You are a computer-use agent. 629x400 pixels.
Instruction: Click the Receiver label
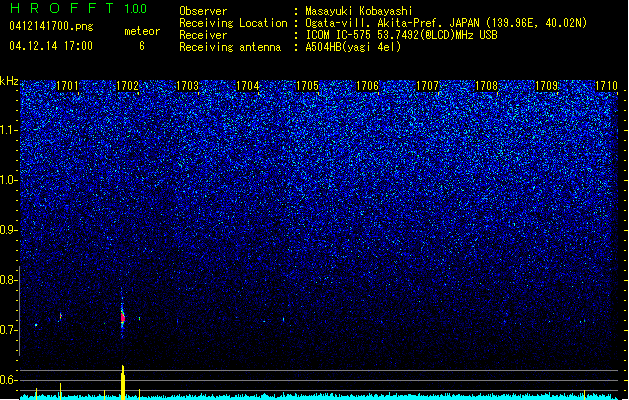point(203,35)
